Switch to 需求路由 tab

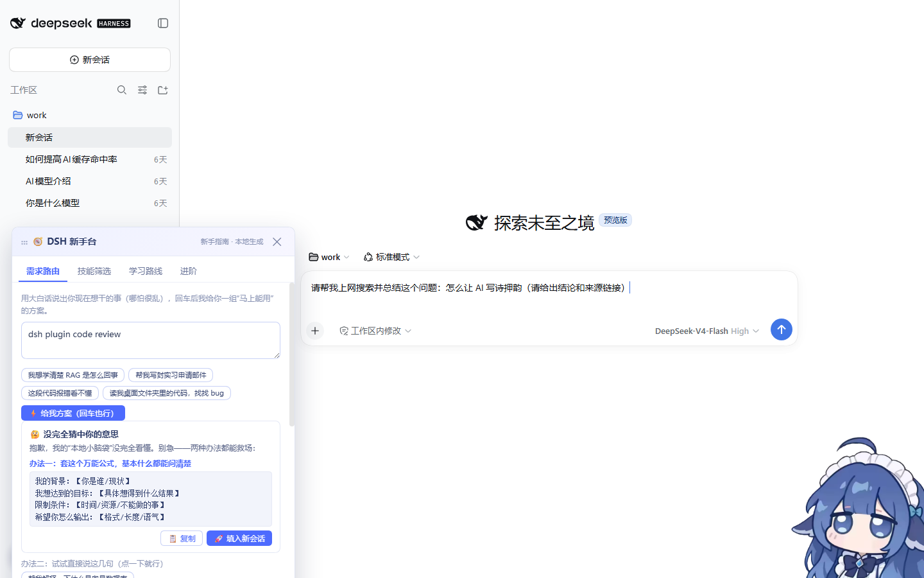(x=43, y=271)
